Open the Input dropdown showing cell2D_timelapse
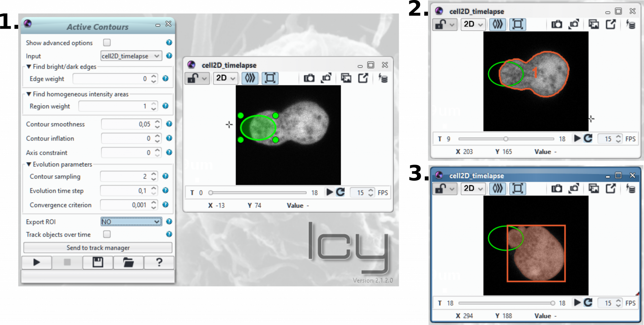 point(131,56)
